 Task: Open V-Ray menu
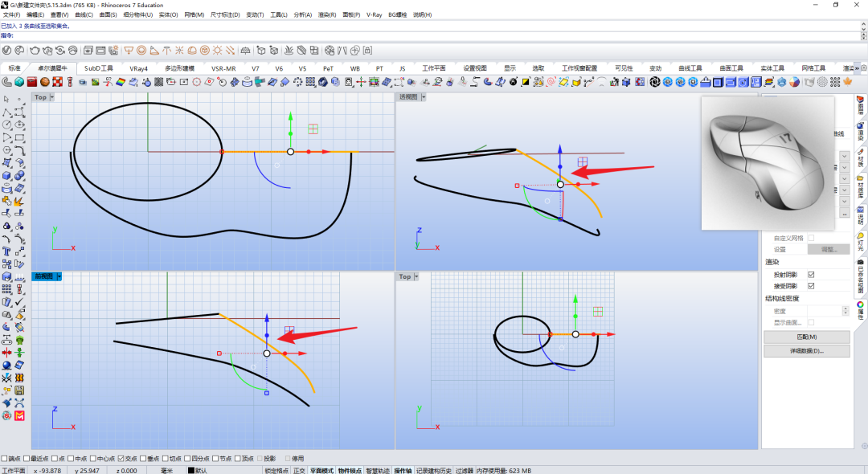tap(375, 15)
